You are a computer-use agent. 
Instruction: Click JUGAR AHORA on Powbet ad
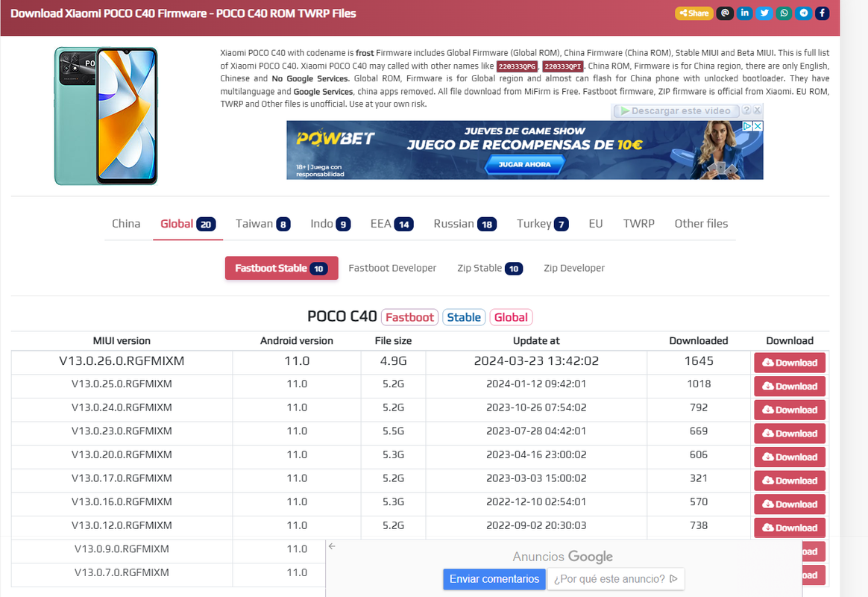tap(524, 164)
